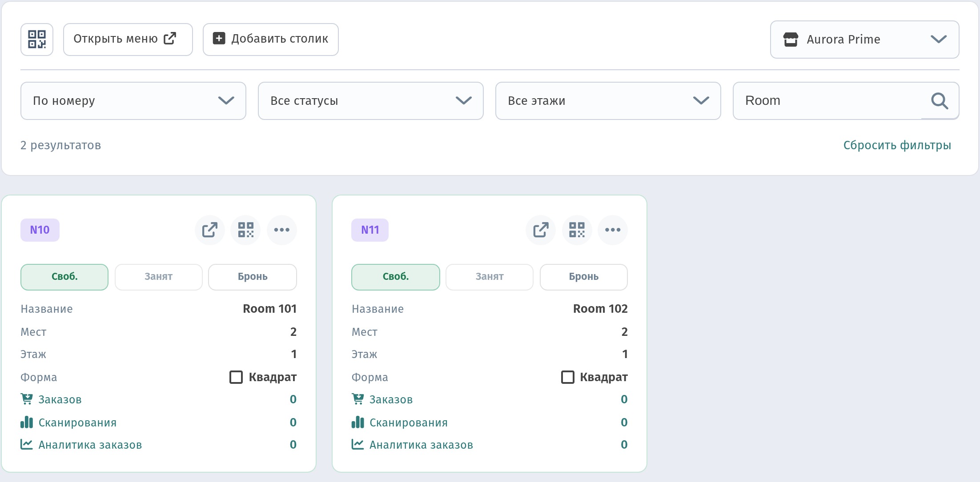980x482 pixels.
Task: Click the cart icon on Room 102 card
Action: point(357,399)
